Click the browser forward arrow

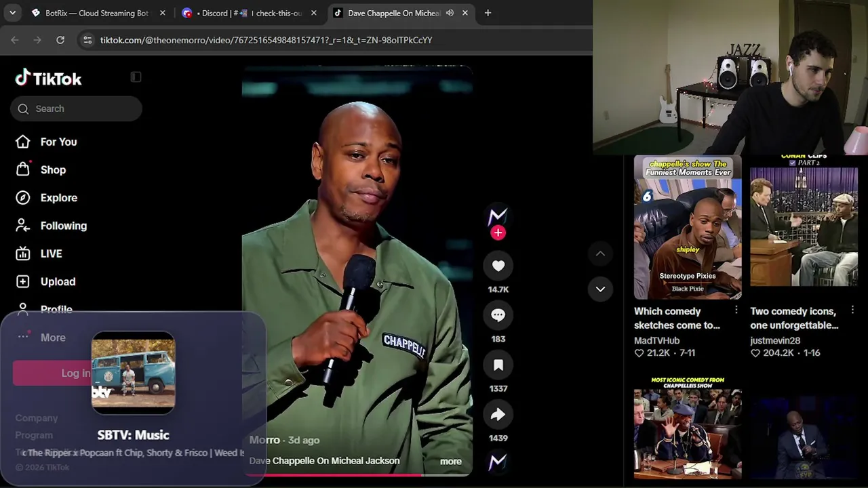point(37,40)
